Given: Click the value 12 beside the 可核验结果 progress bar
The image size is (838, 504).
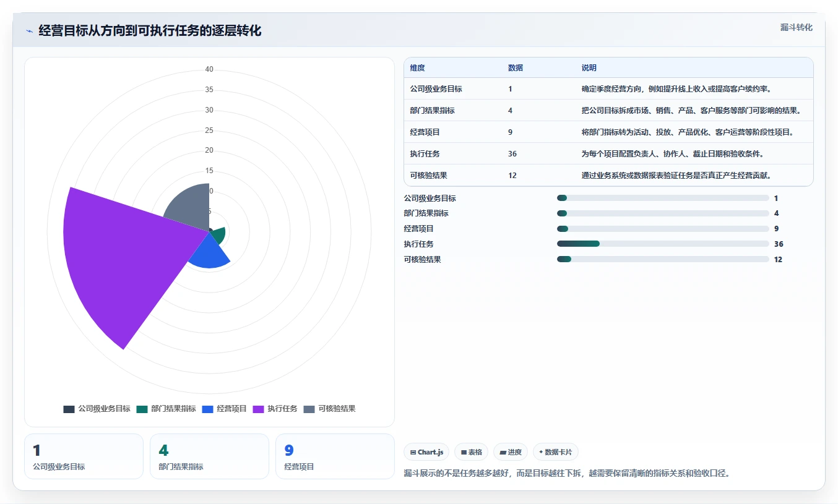Looking at the screenshot, I should tap(778, 260).
